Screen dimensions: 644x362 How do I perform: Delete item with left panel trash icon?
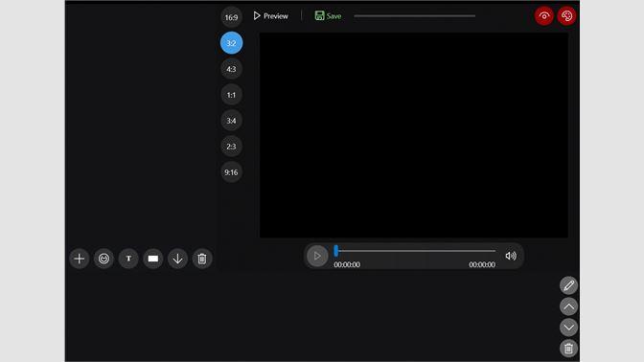(202, 259)
